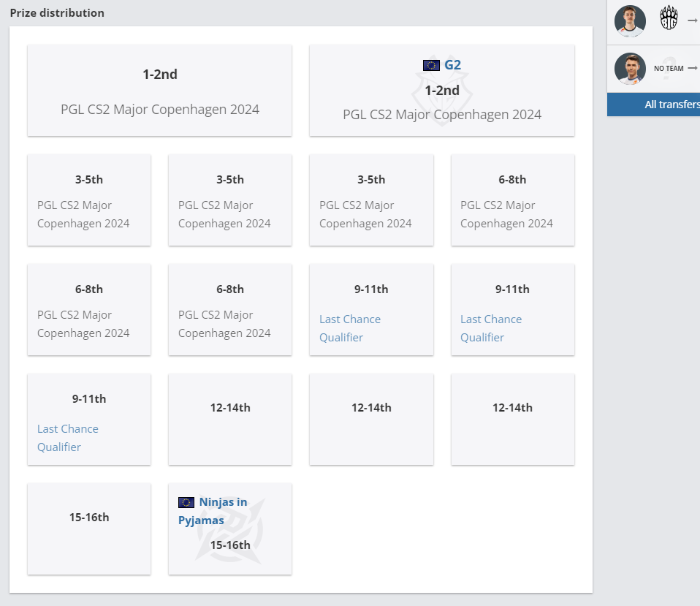This screenshot has height=606, width=700.
Task: Click the Prize distribution heading
Action: 57,13
